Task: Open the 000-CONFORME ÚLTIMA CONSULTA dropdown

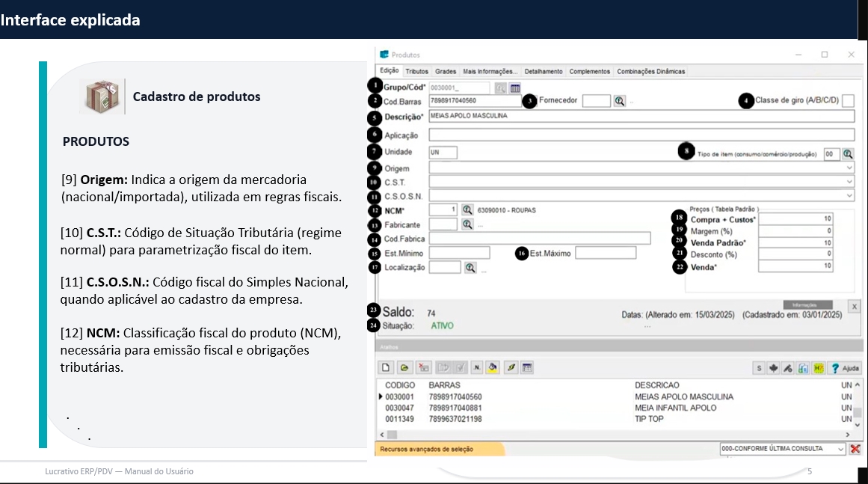Action: pos(841,449)
